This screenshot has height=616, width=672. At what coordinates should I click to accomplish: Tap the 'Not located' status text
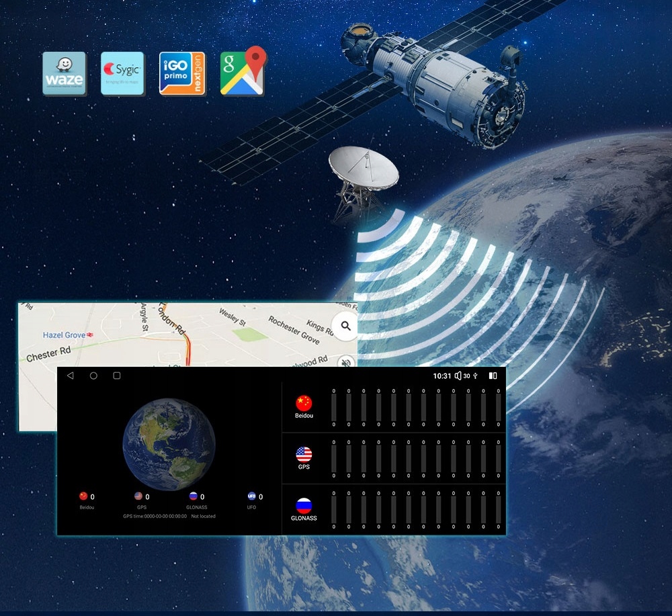tap(203, 516)
